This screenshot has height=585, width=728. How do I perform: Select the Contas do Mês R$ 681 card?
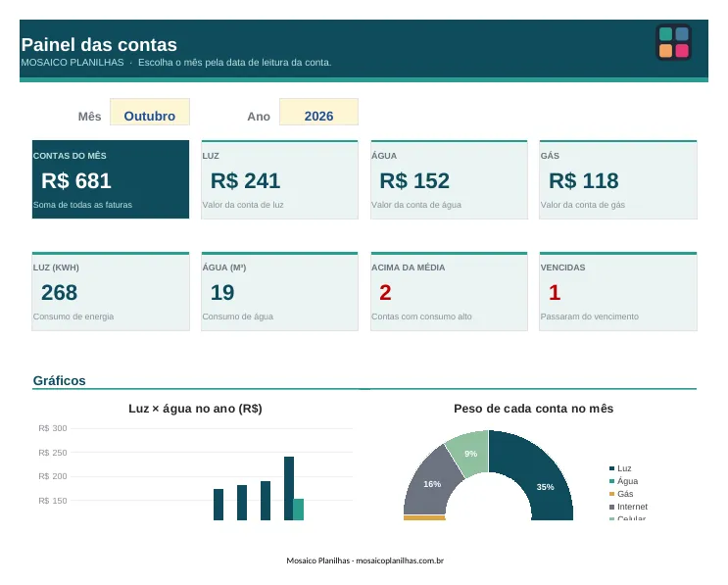pos(111,179)
